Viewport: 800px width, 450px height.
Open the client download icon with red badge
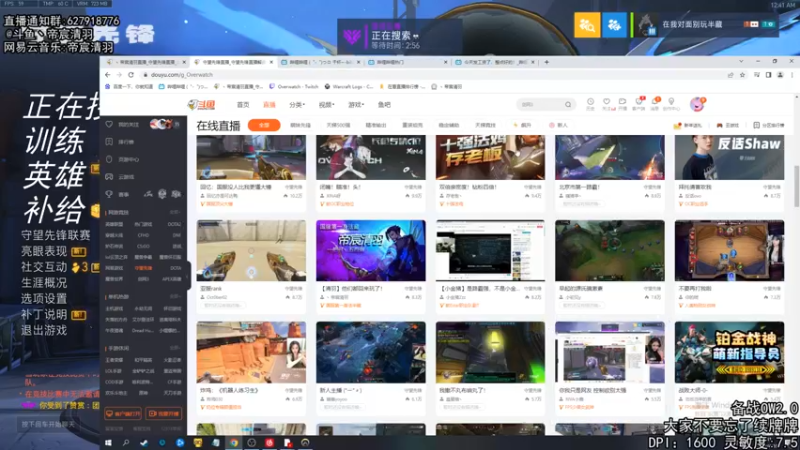[639, 104]
